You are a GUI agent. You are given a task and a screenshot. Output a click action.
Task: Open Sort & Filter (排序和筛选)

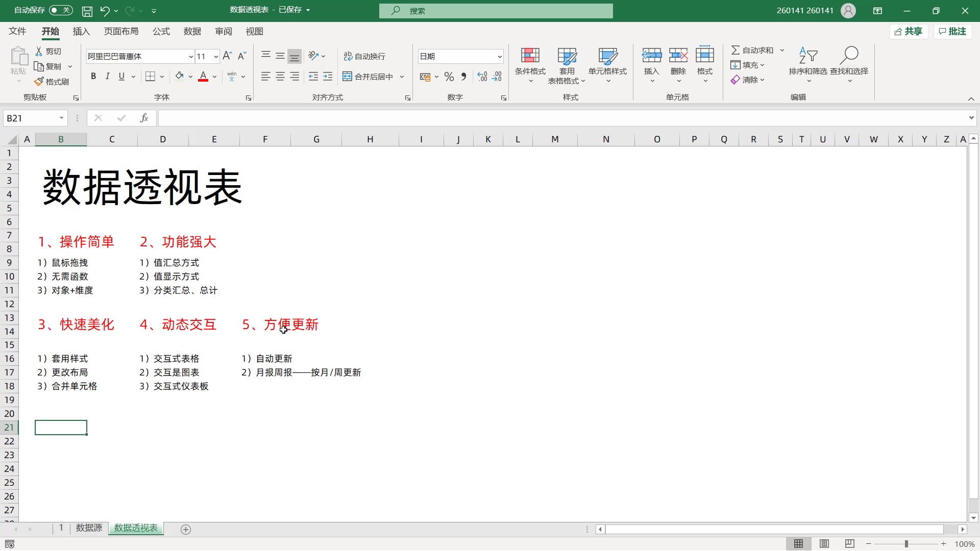(x=808, y=65)
